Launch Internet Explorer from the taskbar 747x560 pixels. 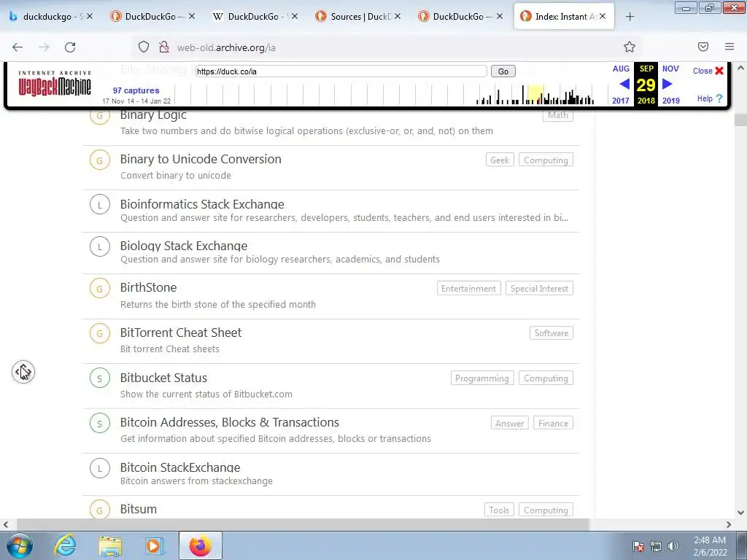pos(65,545)
